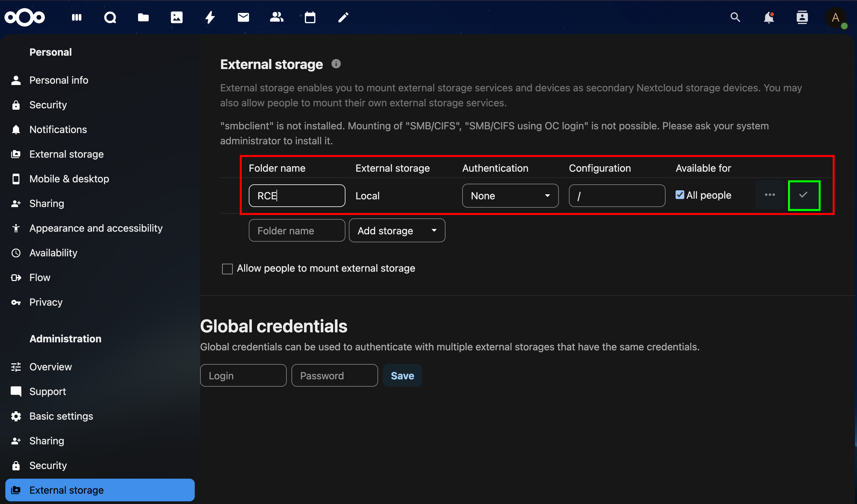The height and width of the screenshot is (504, 857).
Task: Open Notifications settings
Action: click(x=100, y=129)
